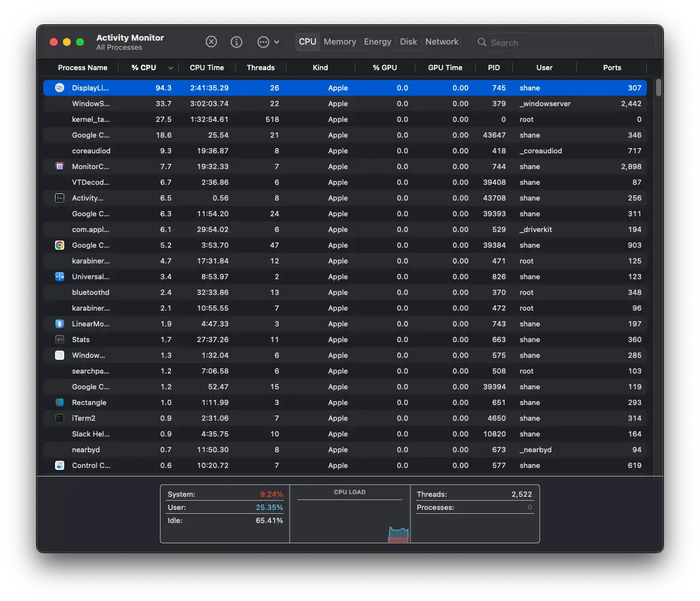This screenshot has width=700, height=601.
Task: Click the Threads 2,522 total
Action: (522, 494)
